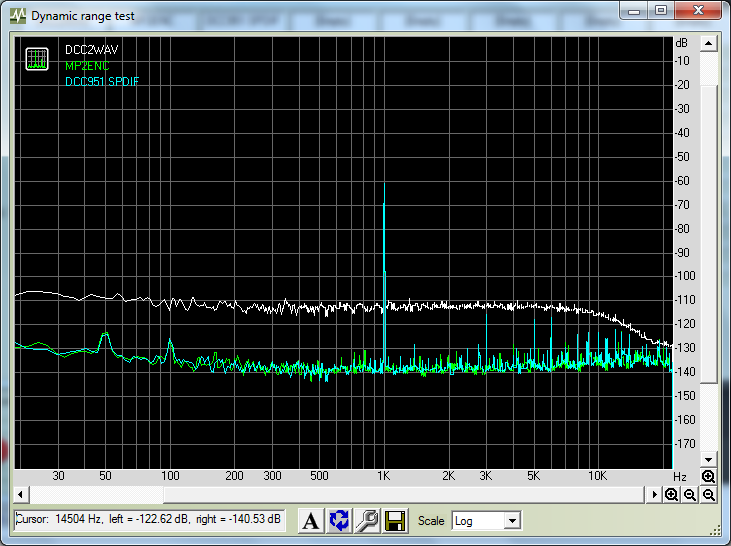
Task: Open the Scale dropdown set to Log
Action: tap(486, 521)
